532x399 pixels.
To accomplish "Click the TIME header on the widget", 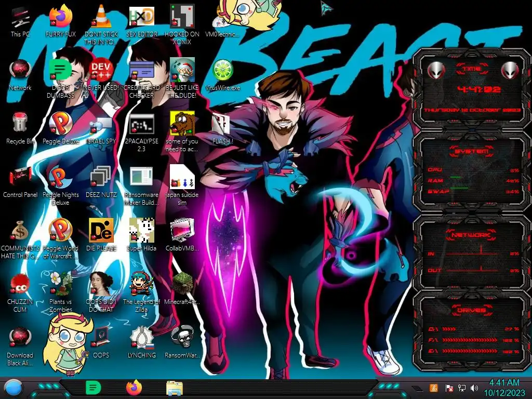I will (x=472, y=69).
